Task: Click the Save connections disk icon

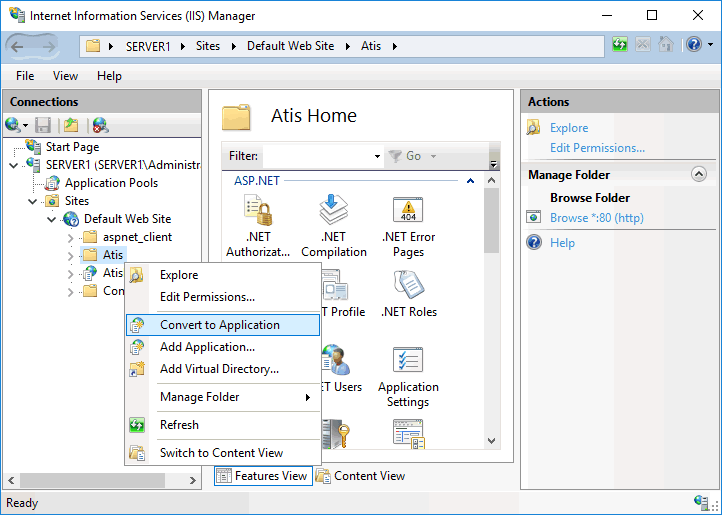Action: (43, 125)
